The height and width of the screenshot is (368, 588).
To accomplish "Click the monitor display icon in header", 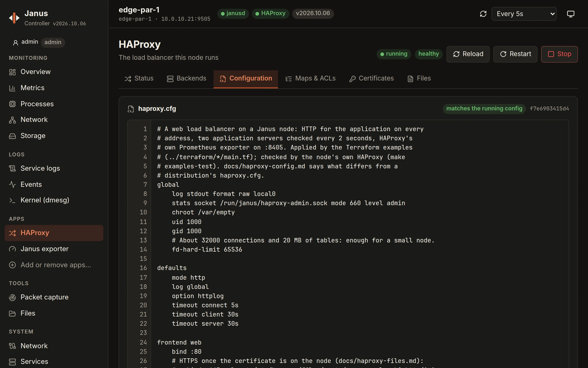I will (x=571, y=14).
